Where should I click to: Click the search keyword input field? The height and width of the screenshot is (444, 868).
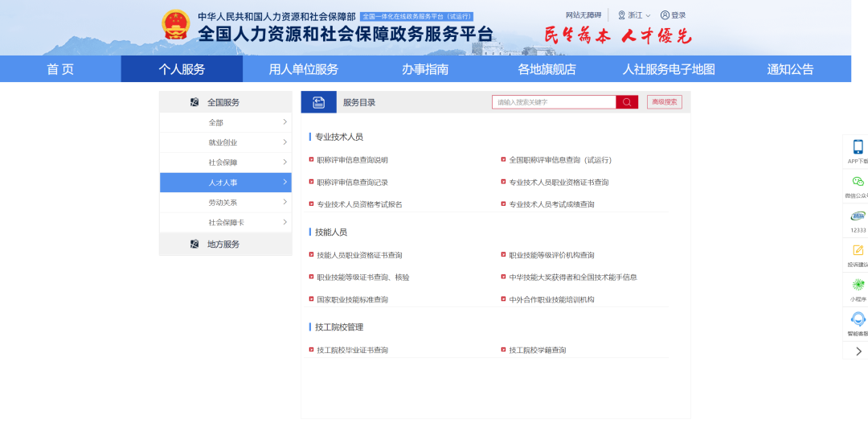tap(554, 102)
